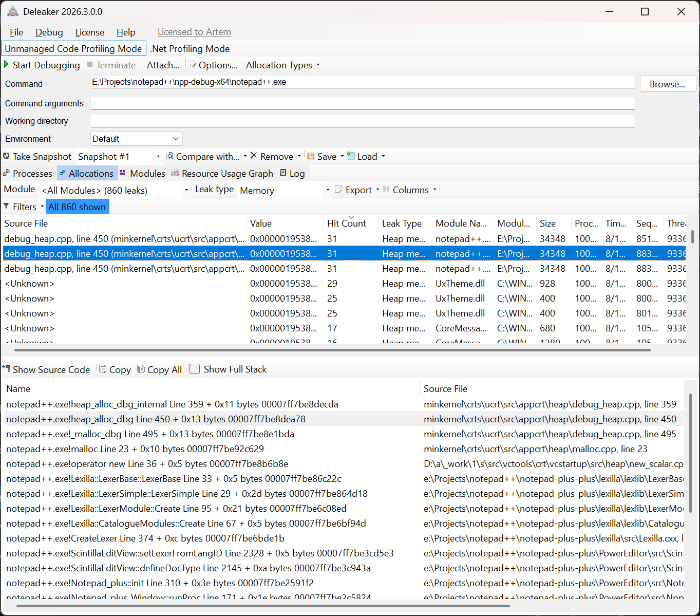Select LexerModule::Create Line 95 stack frame
The image size is (700, 616).
point(344,509)
